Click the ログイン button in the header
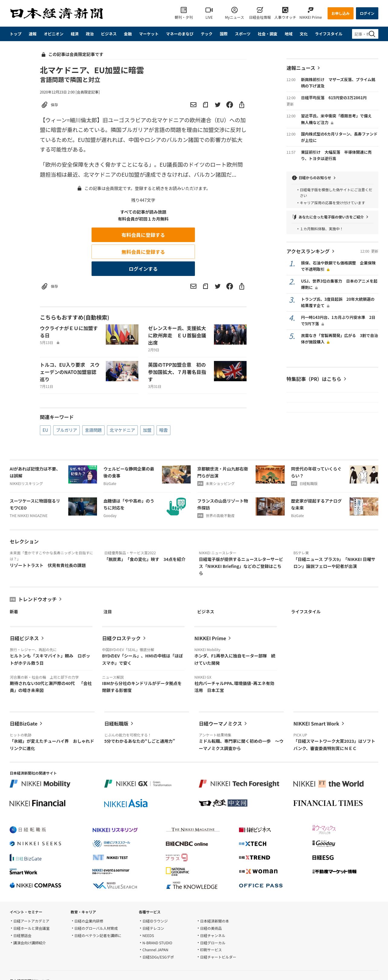Screen dimensions: 388x980 [367, 13]
